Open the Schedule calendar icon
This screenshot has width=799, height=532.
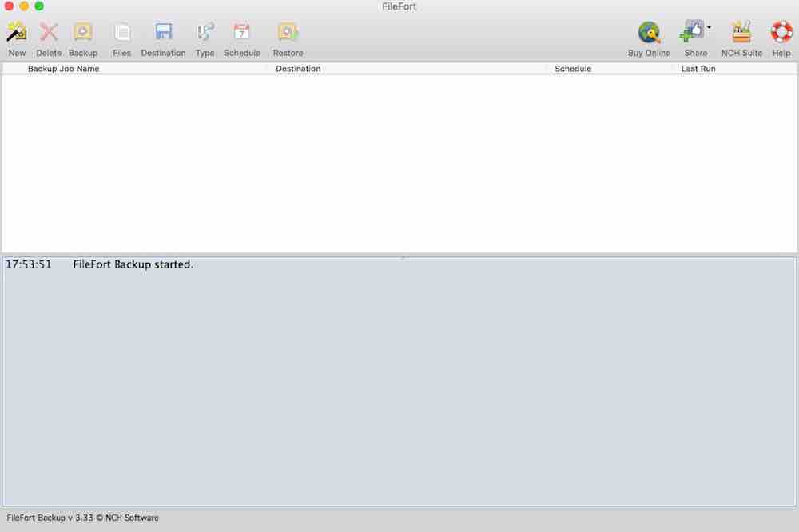241,32
